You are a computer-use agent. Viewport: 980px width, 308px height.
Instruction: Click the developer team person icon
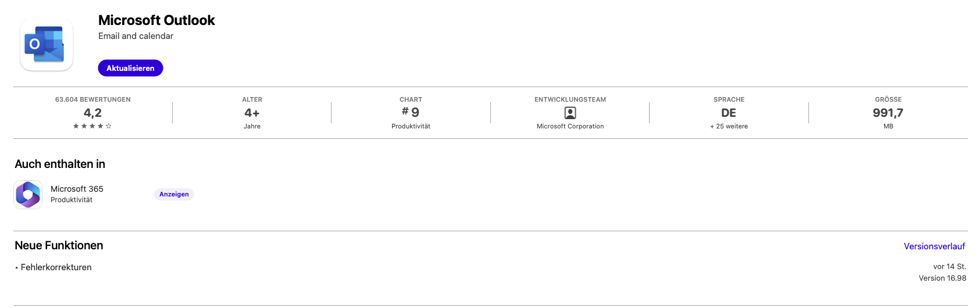tap(570, 113)
